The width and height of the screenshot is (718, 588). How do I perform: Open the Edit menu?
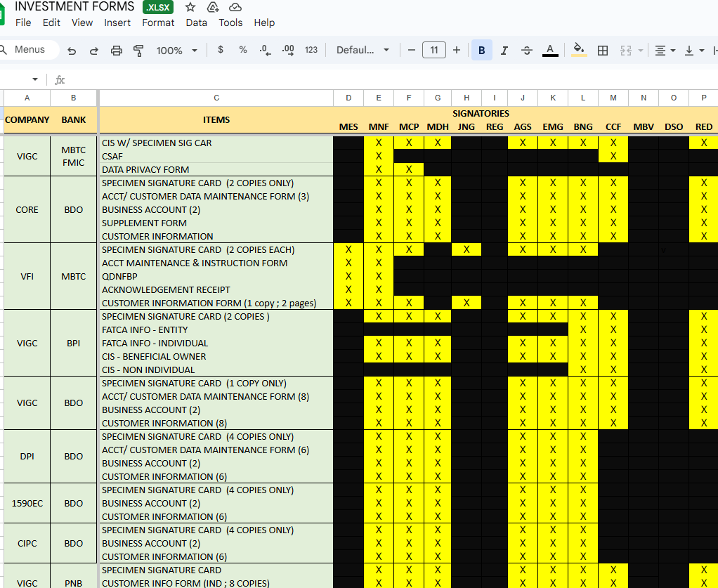pos(51,22)
